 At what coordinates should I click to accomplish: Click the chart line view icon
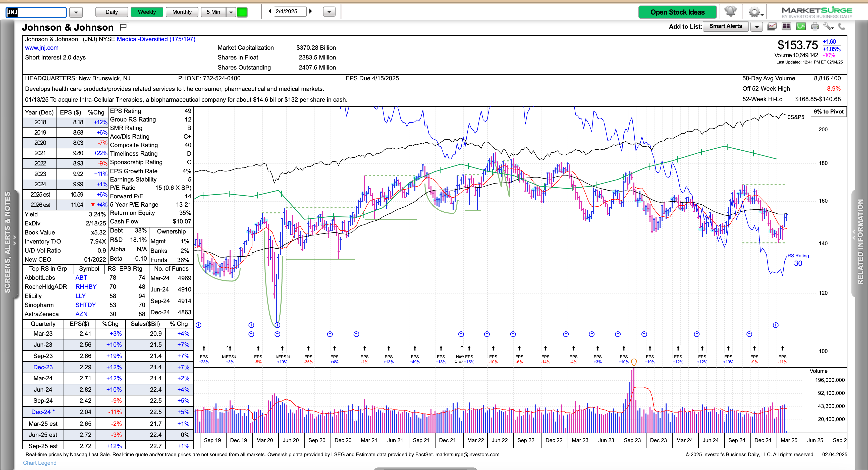[772, 26]
